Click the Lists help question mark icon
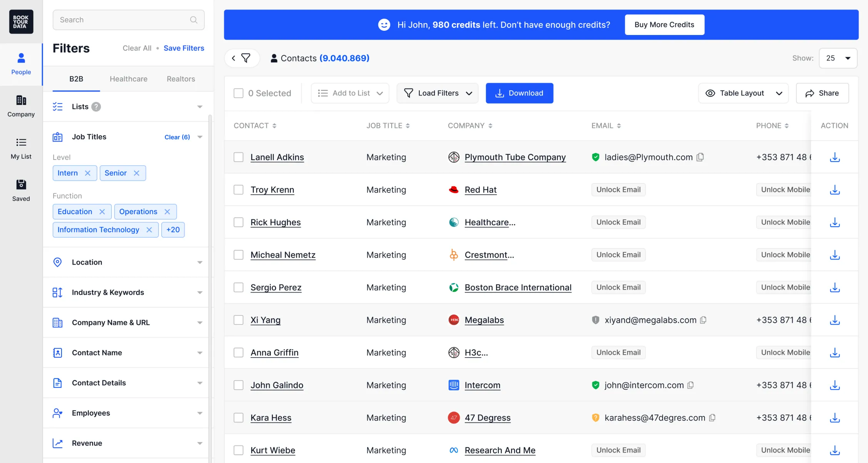Viewport: 868px width, 463px height. coord(96,107)
